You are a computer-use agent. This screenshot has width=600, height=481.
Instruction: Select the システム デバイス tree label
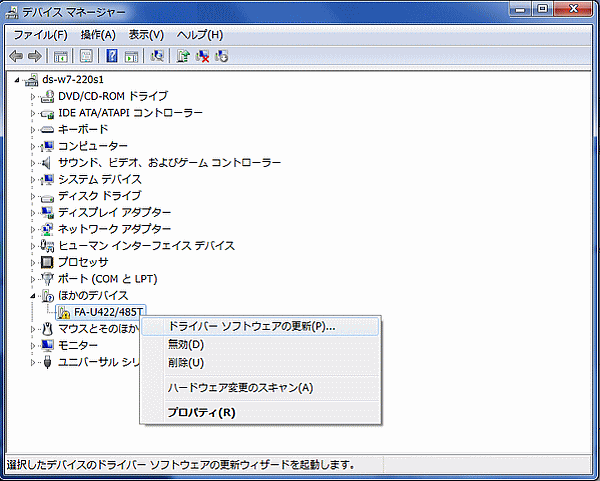click(x=100, y=179)
